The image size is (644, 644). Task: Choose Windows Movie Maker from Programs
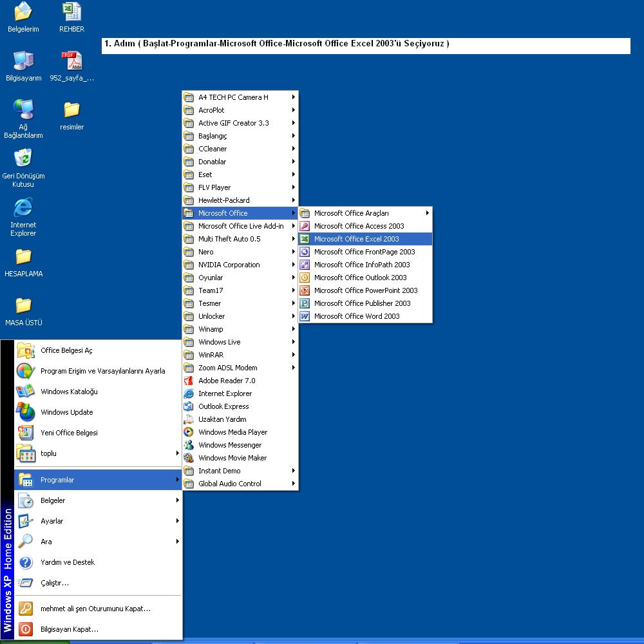(x=232, y=458)
